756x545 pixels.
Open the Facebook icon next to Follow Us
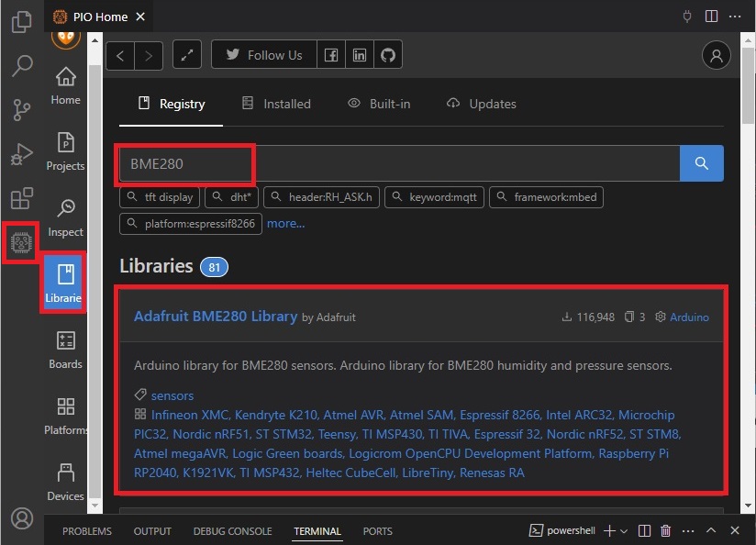331,54
